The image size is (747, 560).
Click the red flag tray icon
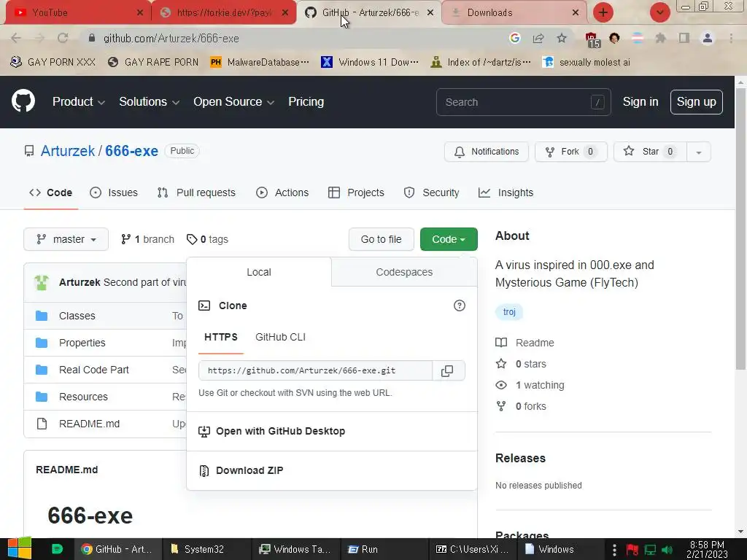632,550
